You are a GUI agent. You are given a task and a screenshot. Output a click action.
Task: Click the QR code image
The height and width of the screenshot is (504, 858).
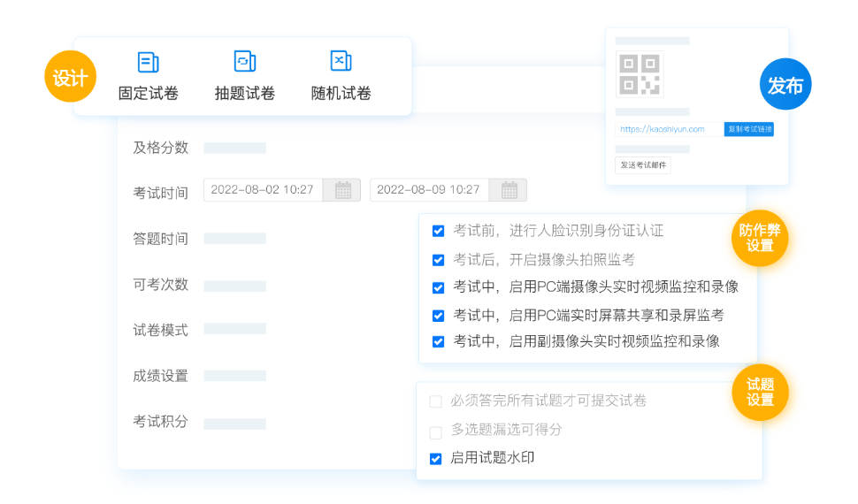[640, 74]
